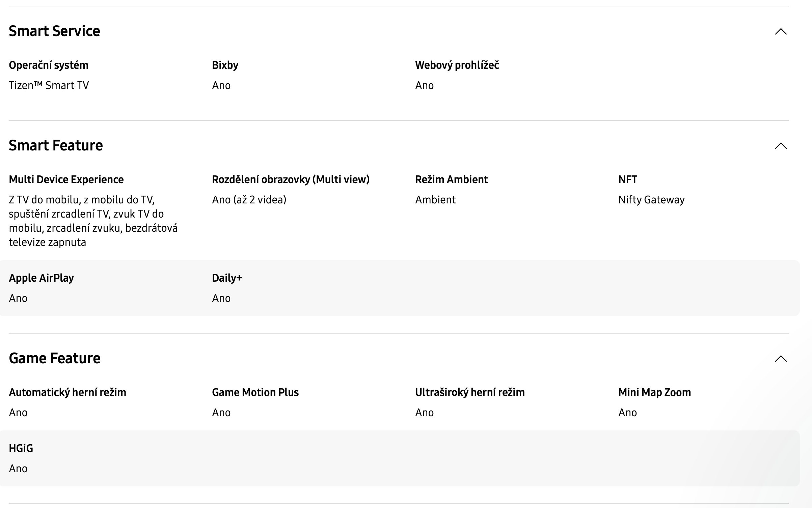Screen dimensions: 812x508
Task: Click the Tizen Smart TV value
Action: [x=49, y=85]
